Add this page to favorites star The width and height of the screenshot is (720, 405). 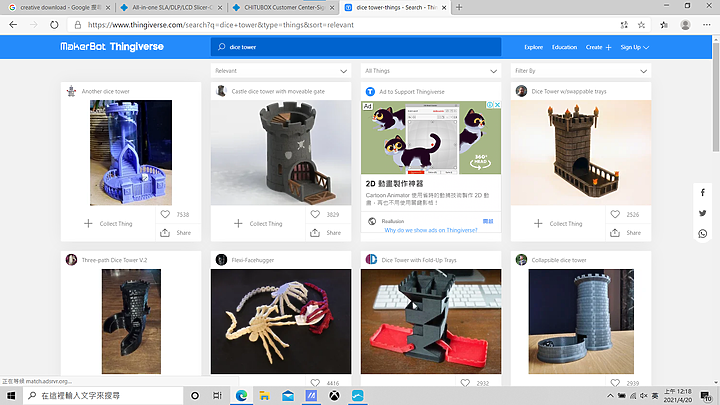(641, 25)
